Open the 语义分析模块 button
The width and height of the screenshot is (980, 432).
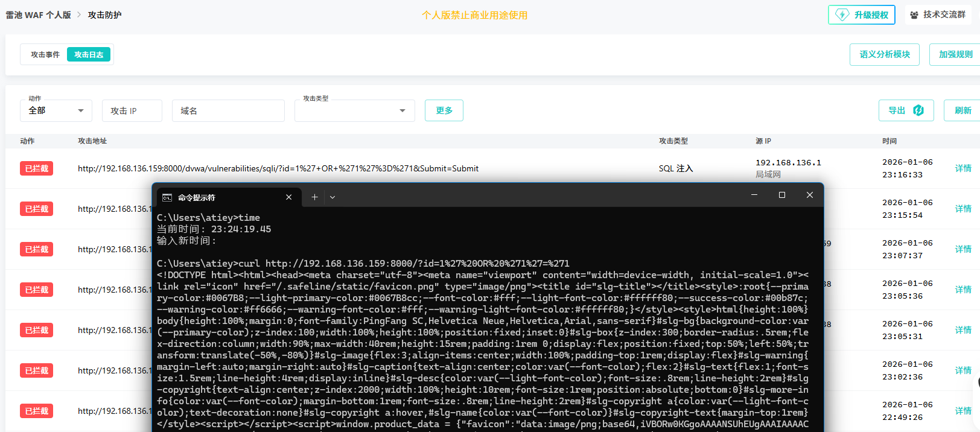[884, 54]
